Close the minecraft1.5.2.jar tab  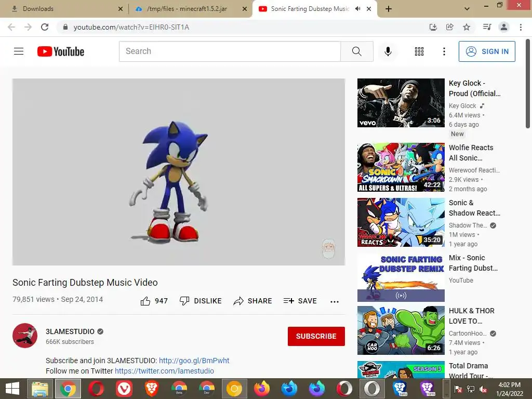tap(245, 9)
